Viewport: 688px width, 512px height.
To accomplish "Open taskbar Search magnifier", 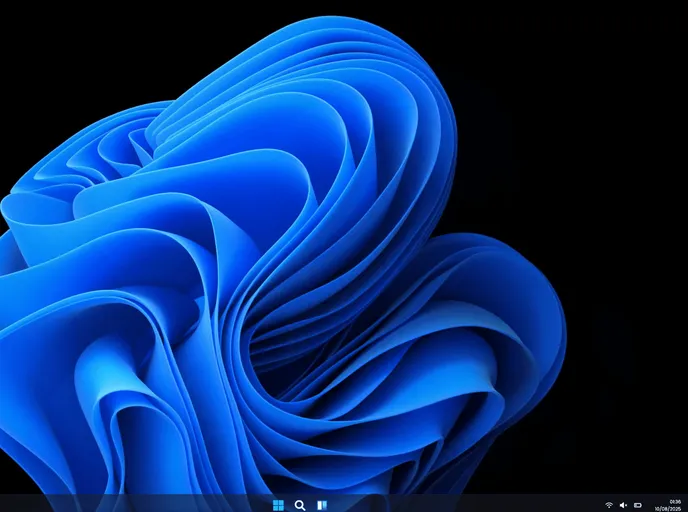I will (x=300, y=505).
